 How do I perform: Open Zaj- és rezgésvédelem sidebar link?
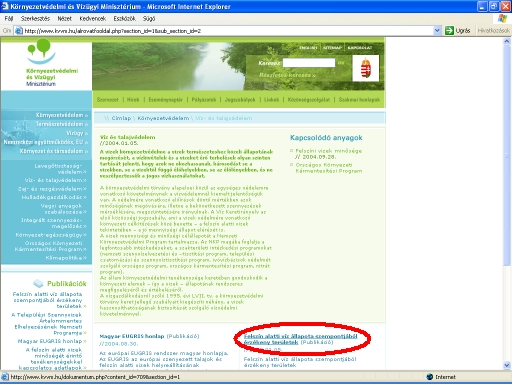coord(52,189)
